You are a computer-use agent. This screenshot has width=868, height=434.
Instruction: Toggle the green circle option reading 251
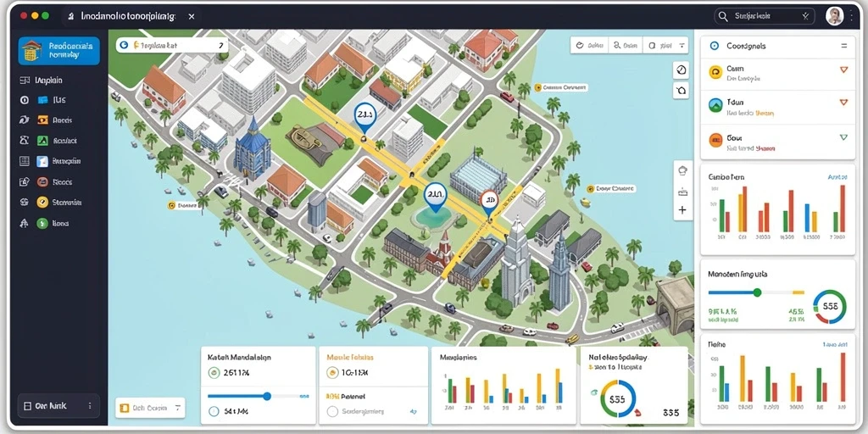(x=214, y=373)
